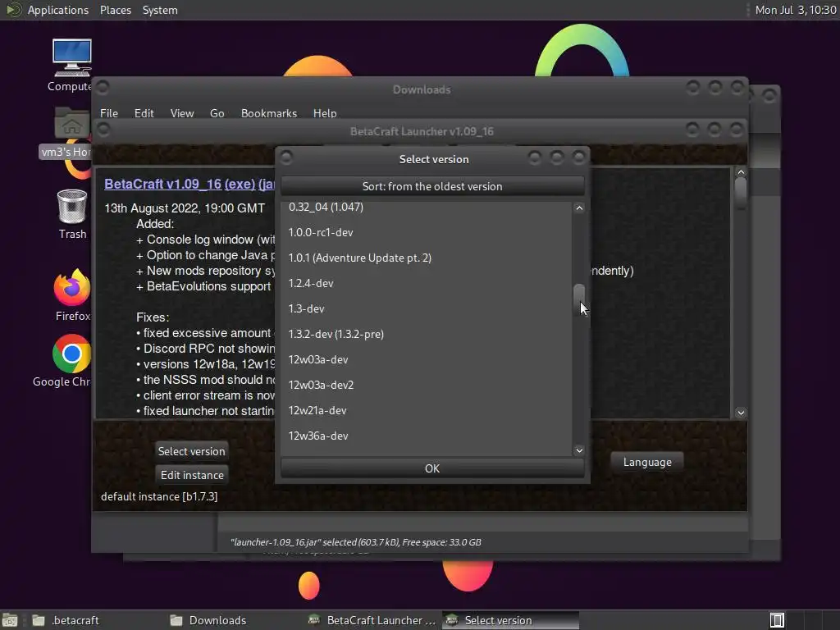Image resolution: width=840 pixels, height=630 pixels.
Task: Open the Applications menu
Action: 58,10
